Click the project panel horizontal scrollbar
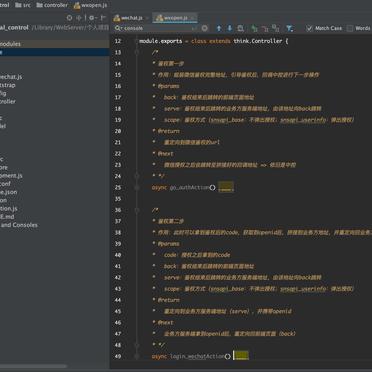The height and width of the screenshot is (372, 372). coord(33,366)
